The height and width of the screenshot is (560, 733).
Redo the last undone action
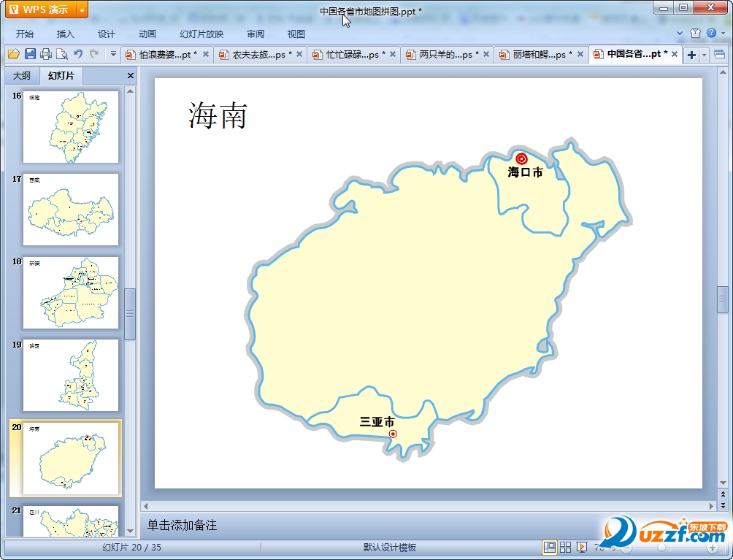tap(94, 54)
